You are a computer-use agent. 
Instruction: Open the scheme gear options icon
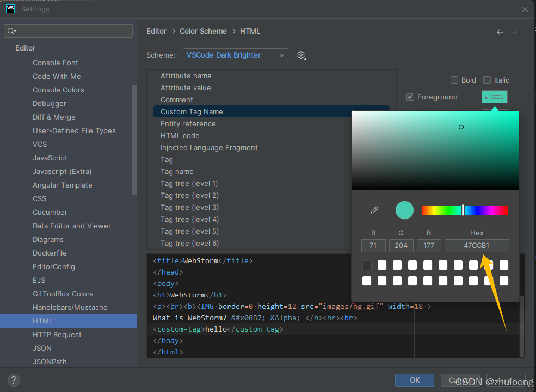pyautogui.click(x=301, y=55)
